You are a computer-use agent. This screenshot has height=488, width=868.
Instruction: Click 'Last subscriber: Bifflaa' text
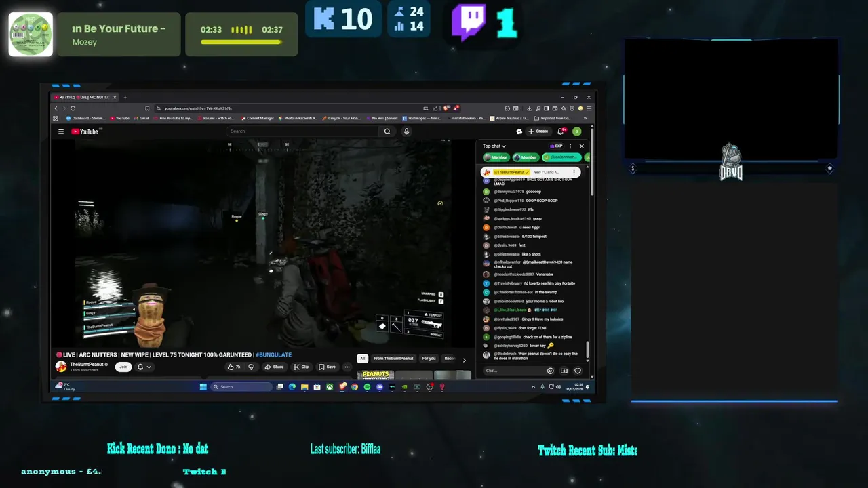(345, 449)
